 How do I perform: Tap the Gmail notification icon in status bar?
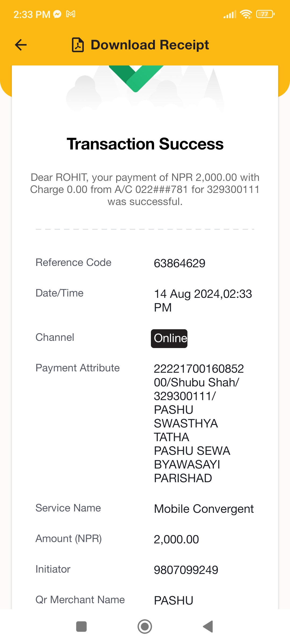(x=71, y=14)
